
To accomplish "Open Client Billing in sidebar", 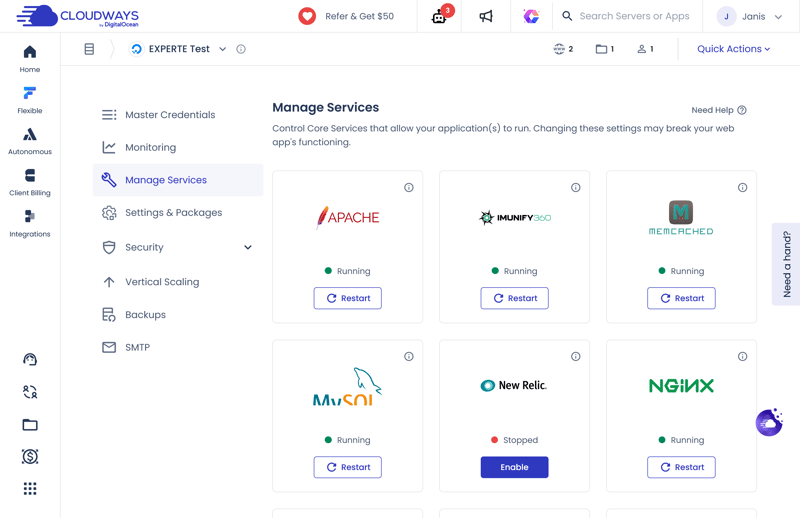I will (x=30, y=176).
